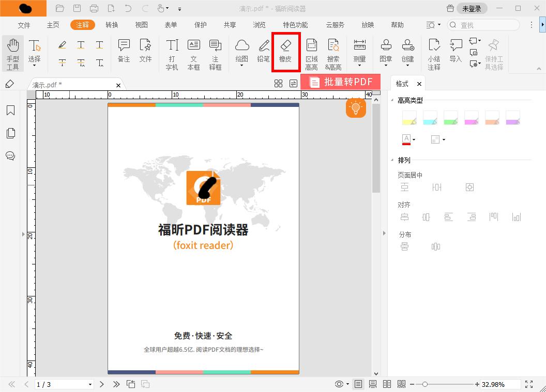This screenshot has width=546, height=392.
Task: Select the eraser (橡皮) tool in the toolbar
Action: pyautogui.click(x=286, y=52)
